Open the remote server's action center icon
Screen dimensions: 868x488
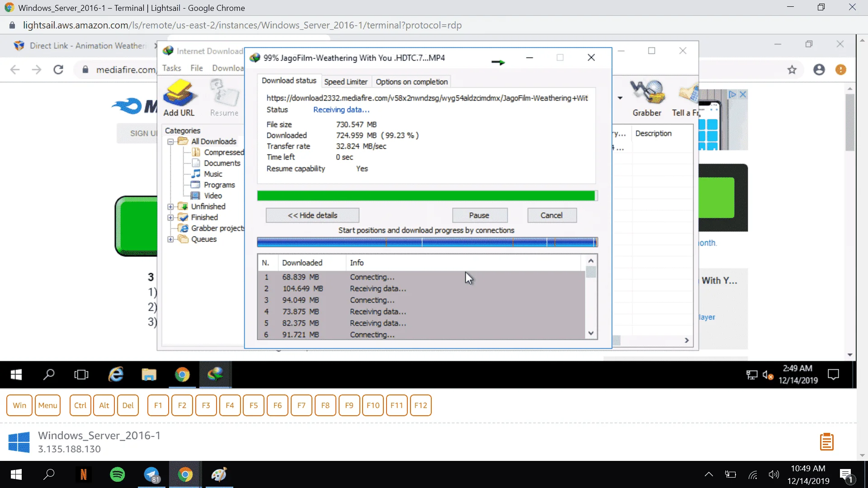coord(833,375)
